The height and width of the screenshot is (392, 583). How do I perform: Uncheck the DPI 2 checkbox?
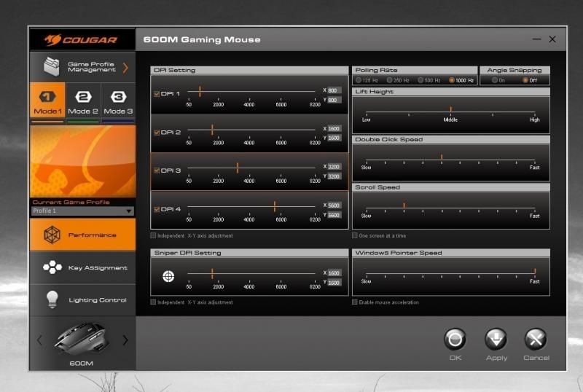pyautogui.click(x=157, y=133)
